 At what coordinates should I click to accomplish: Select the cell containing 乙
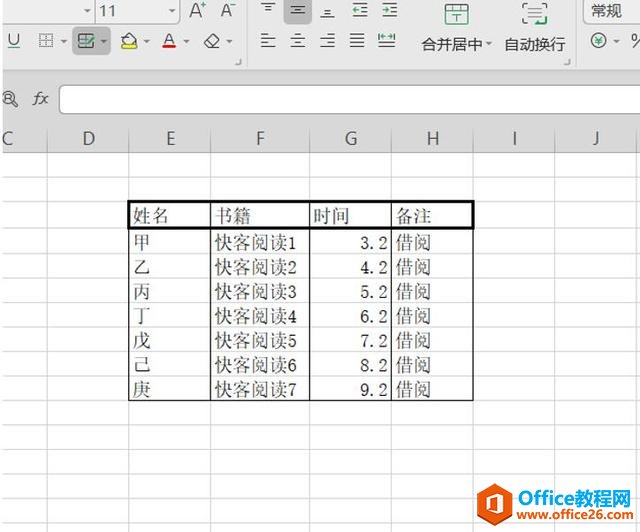coord(170,267)
